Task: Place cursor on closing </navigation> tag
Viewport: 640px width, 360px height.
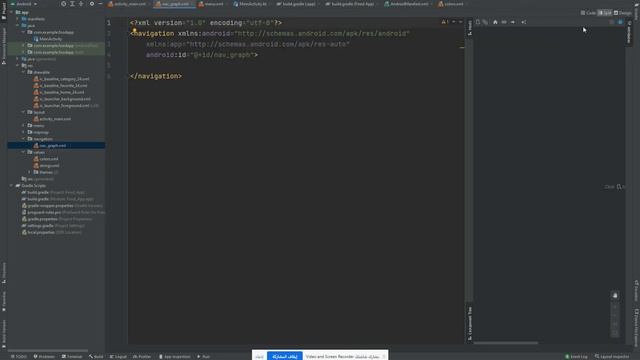Action: (156, 76)
